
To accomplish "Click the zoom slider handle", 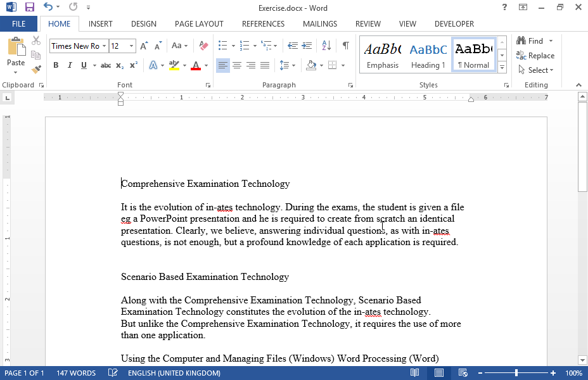I will pyautogui.click(x=516, y=373).
